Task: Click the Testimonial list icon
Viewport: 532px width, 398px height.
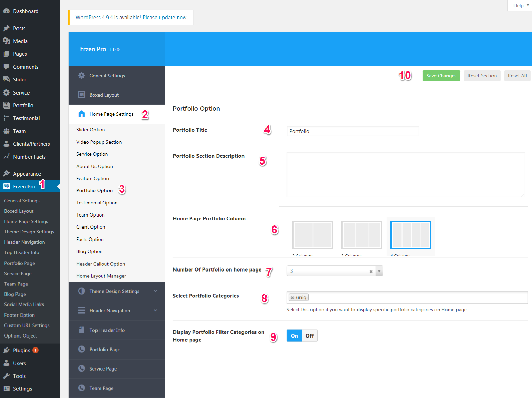Action: tap(7, 118)
